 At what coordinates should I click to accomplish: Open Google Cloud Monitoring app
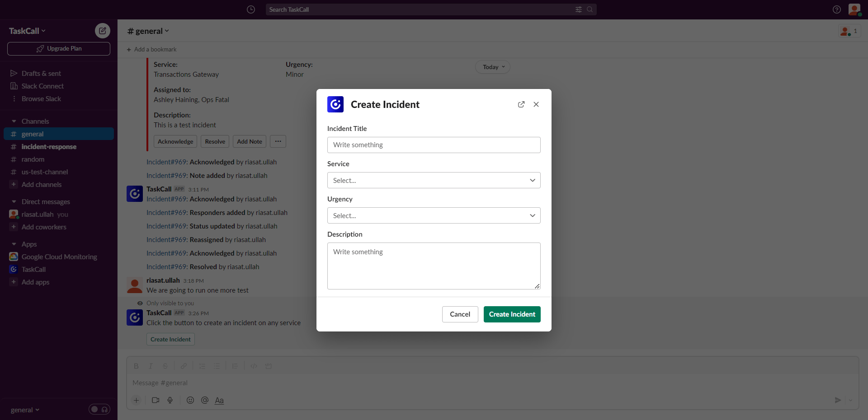pyautogui.click(x=59, y=257)
